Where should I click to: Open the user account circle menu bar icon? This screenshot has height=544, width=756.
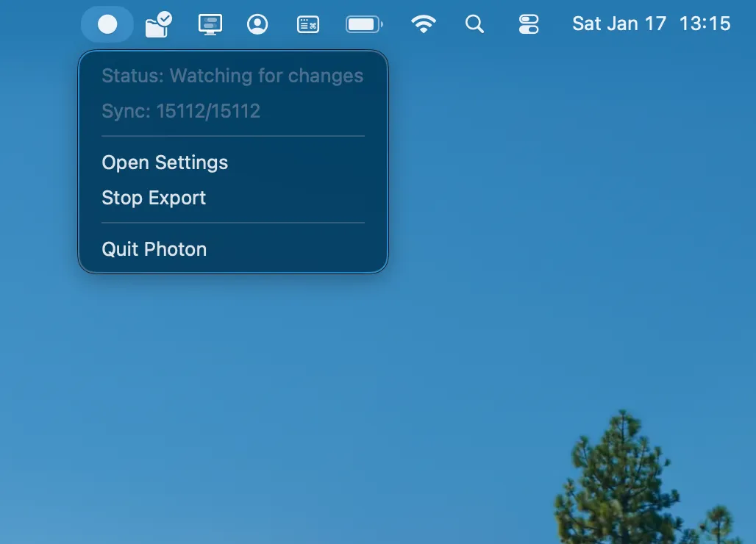[257, 24]
